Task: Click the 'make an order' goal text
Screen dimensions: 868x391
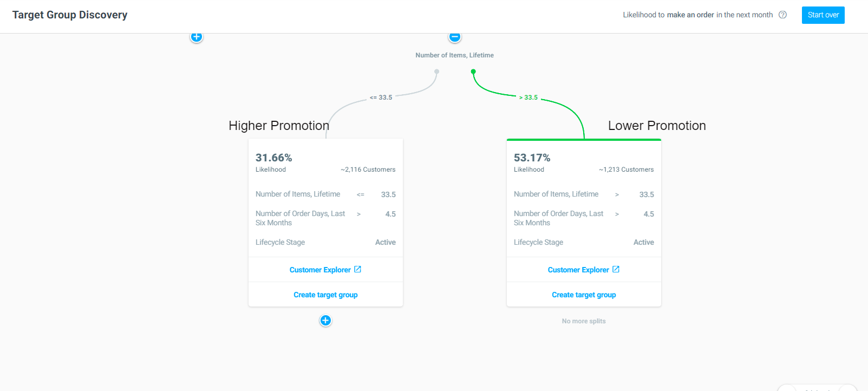Action: tap(690, 15)
